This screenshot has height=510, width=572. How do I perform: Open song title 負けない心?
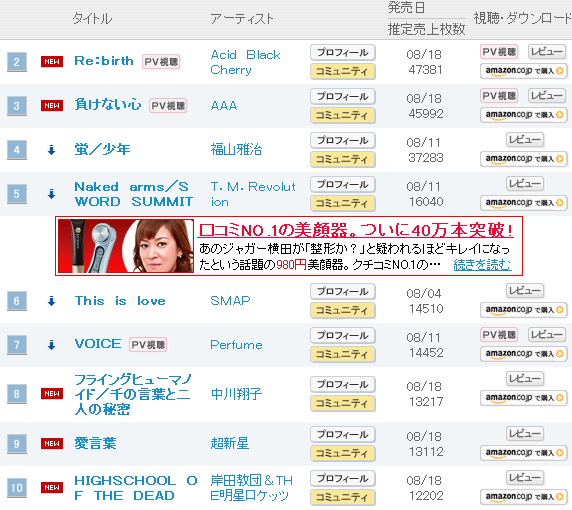108,105
